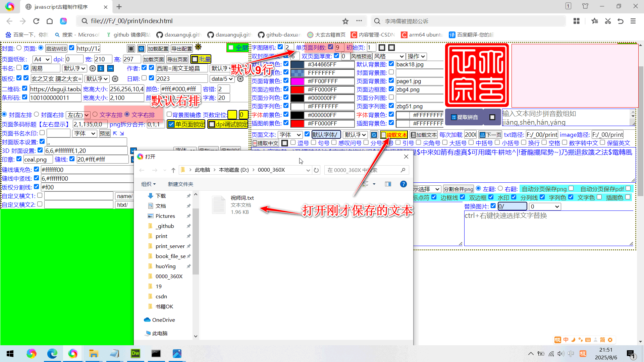Click the gear icon beside the data/5 dropdown
Viewport: 644px width, 362px height.
point(240,79)
